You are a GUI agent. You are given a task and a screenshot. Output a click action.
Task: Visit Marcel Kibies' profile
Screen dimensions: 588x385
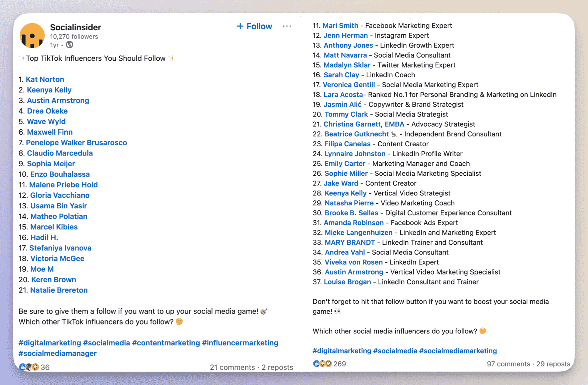54,227
